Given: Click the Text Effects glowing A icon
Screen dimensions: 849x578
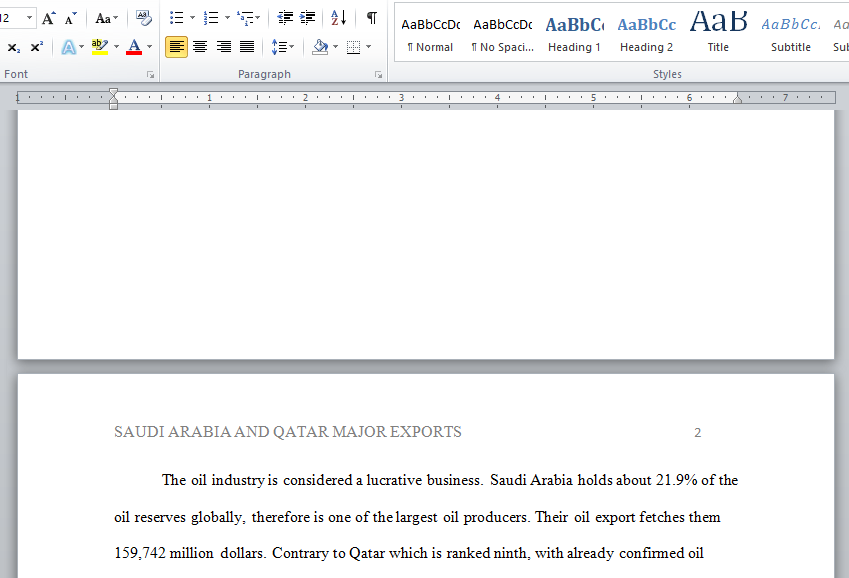Looking at the screenshot, I should [69, 47].
